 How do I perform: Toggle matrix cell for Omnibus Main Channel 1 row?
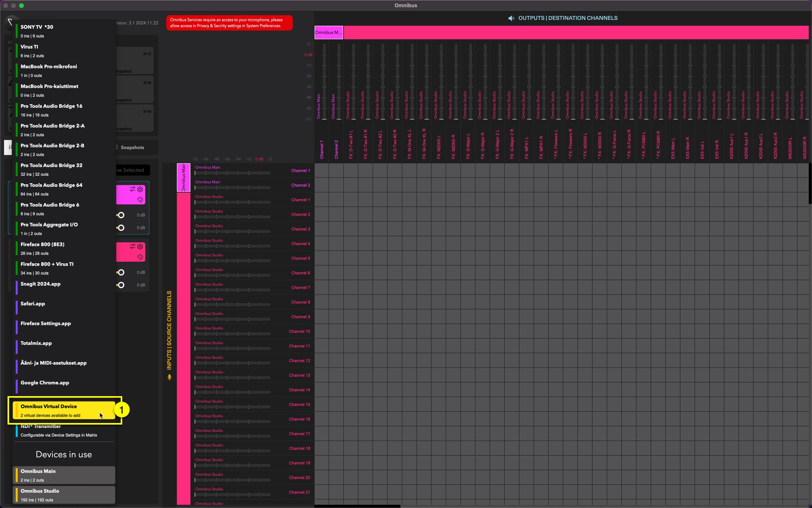322,170
